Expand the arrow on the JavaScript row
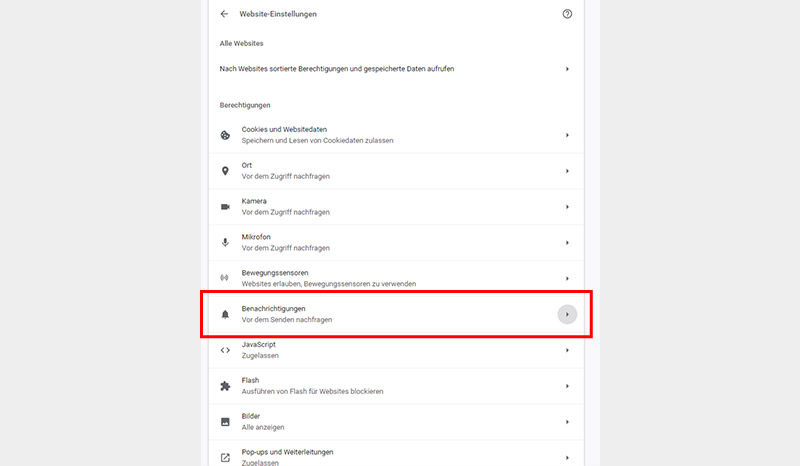800x466 pixels. [x=567, y=350]
